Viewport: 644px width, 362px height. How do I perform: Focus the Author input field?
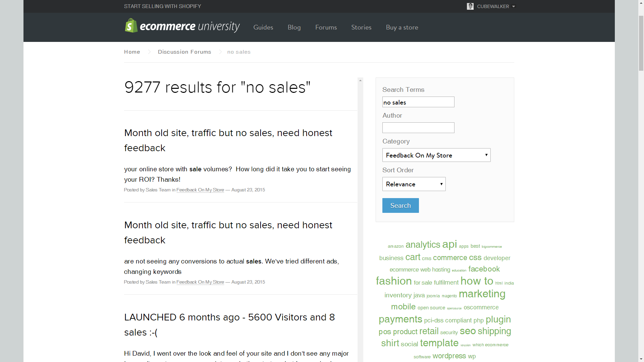[418, 128]
